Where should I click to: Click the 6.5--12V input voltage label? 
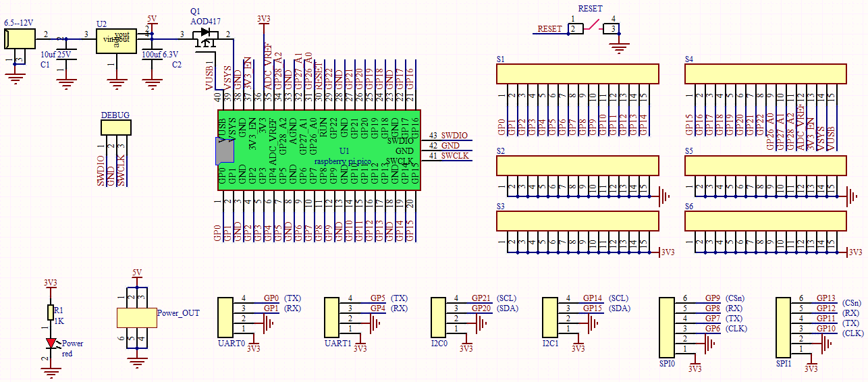click(18, 23)
